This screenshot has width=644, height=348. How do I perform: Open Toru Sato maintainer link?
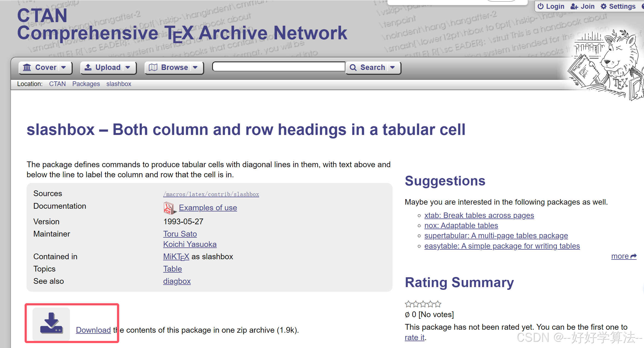pos(180,234)
